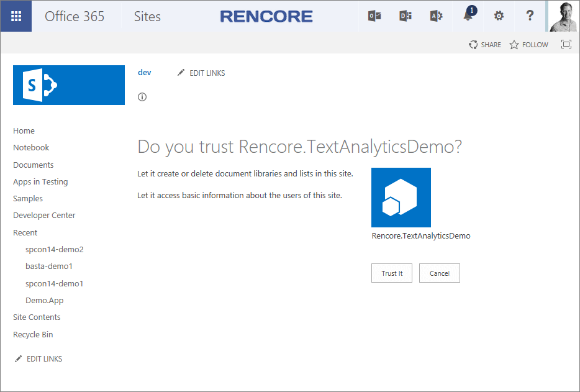Viewport: 580px width, 392px height.
Task: Open Site Contents
Action: pyautogui.click(x=37, y=317)
